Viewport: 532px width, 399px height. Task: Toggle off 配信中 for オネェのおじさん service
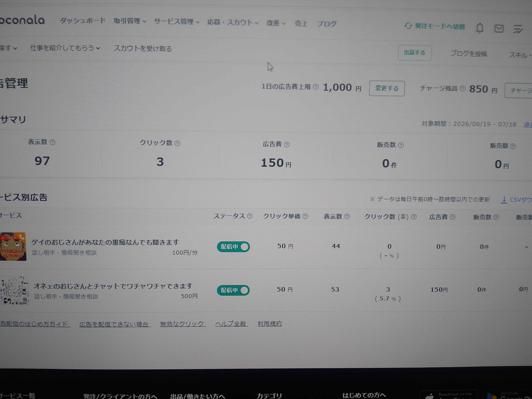tap(233, 290)
